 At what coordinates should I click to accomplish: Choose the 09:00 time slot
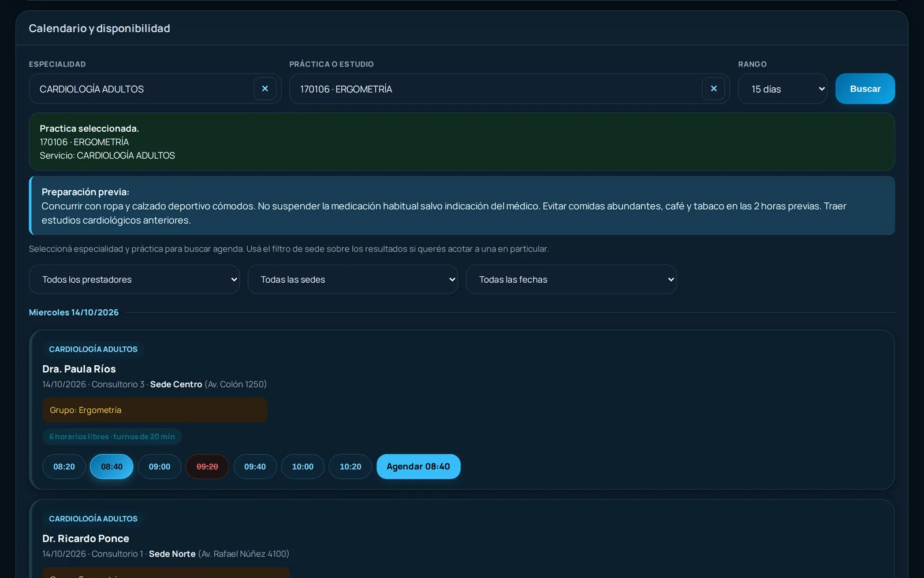coord(159,466)
